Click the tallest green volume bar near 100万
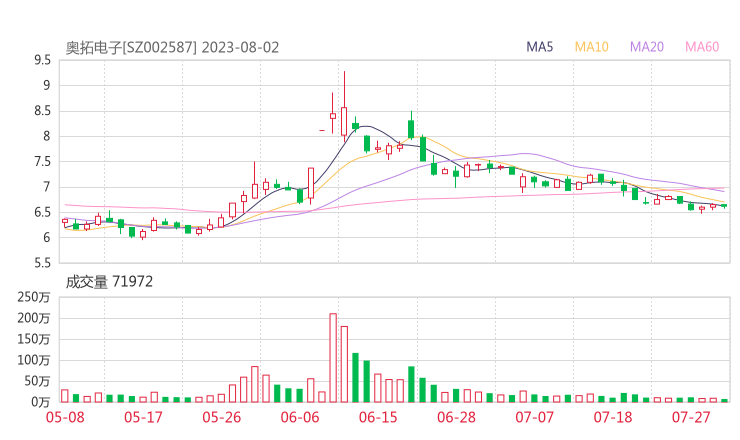Viewport: 740px width, 440px height. tap(355, 378)
